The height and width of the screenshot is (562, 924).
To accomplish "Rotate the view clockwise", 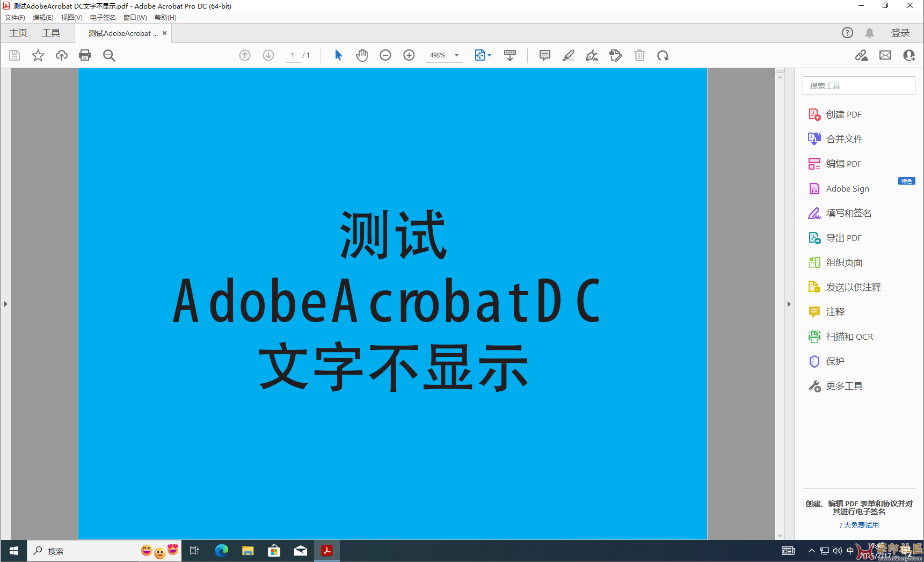I will coord(663,55).
